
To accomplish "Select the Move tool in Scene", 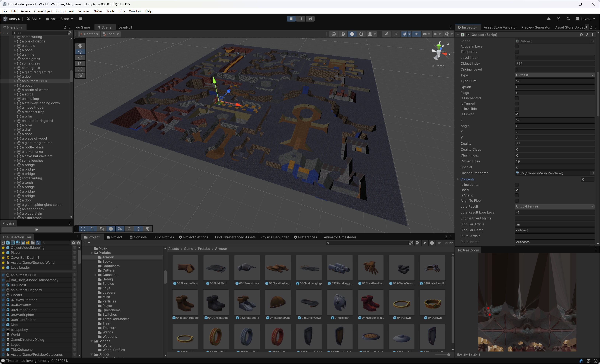I will 80,52.
